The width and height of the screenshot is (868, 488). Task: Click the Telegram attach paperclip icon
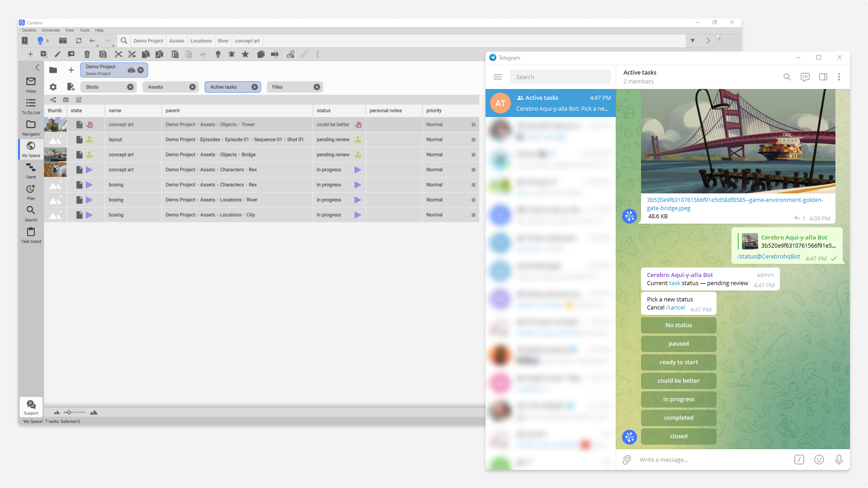[627, 460]
